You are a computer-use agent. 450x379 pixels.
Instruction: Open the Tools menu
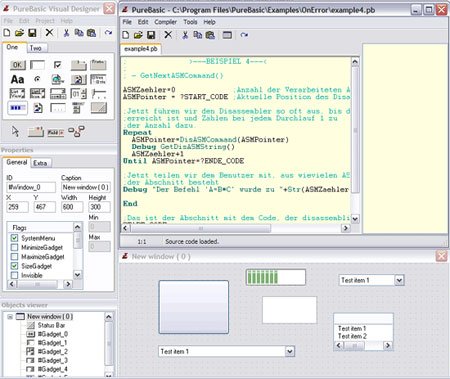(x=190, y=22)
